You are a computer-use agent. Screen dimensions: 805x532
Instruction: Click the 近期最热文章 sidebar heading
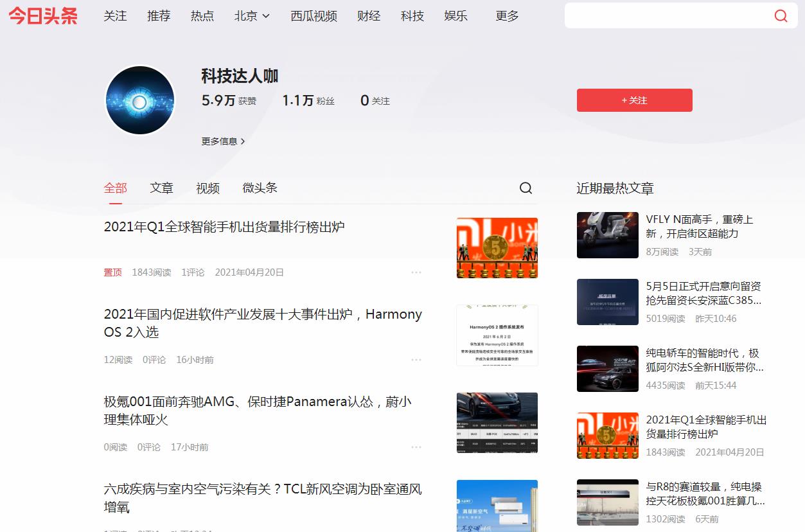(615, 188)
